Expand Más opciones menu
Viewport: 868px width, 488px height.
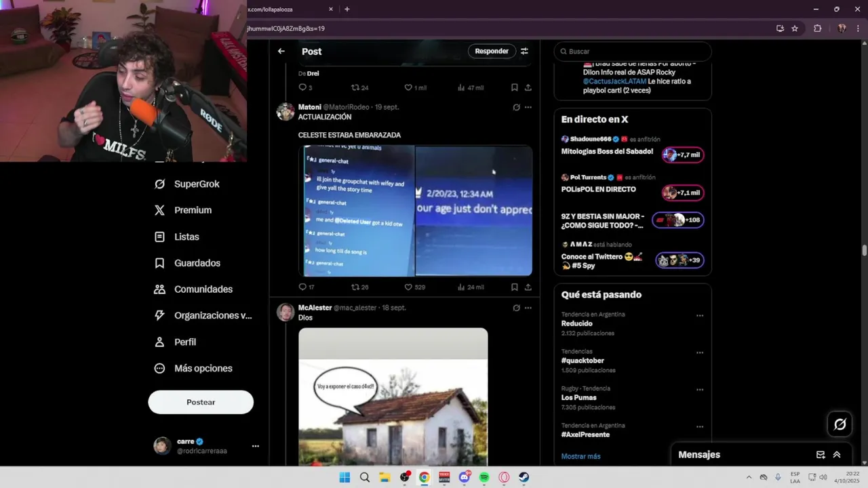point(193,368)
